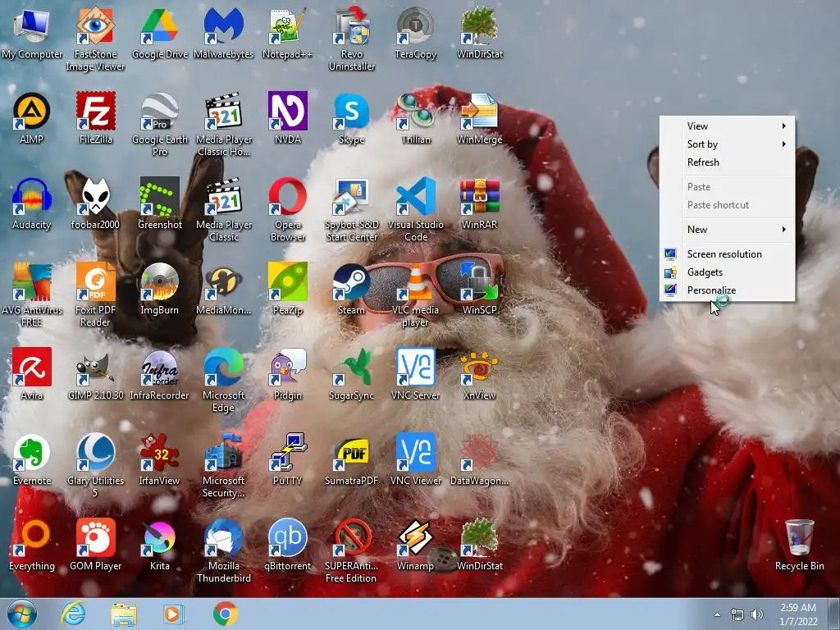840x630 pixels.
Task: Click the WinMerge shortcut
Action: point(479,118)
